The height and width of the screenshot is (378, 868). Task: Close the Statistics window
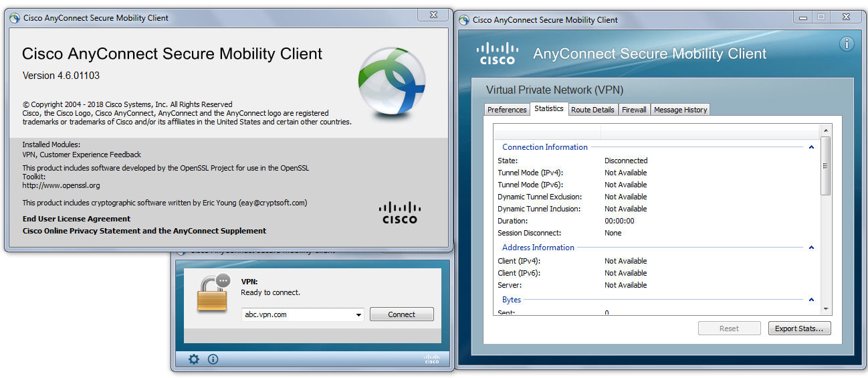pyautogui.click(x=845, y=17)
